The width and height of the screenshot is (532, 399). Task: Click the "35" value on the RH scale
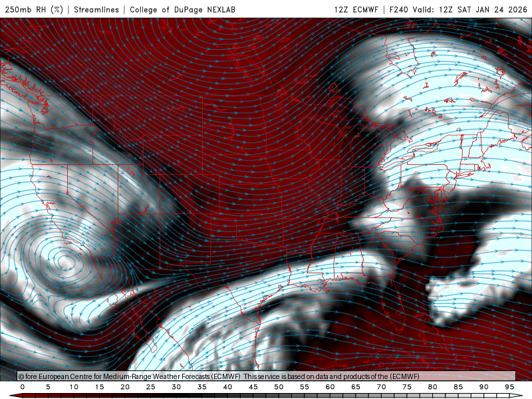pos(202,387)
